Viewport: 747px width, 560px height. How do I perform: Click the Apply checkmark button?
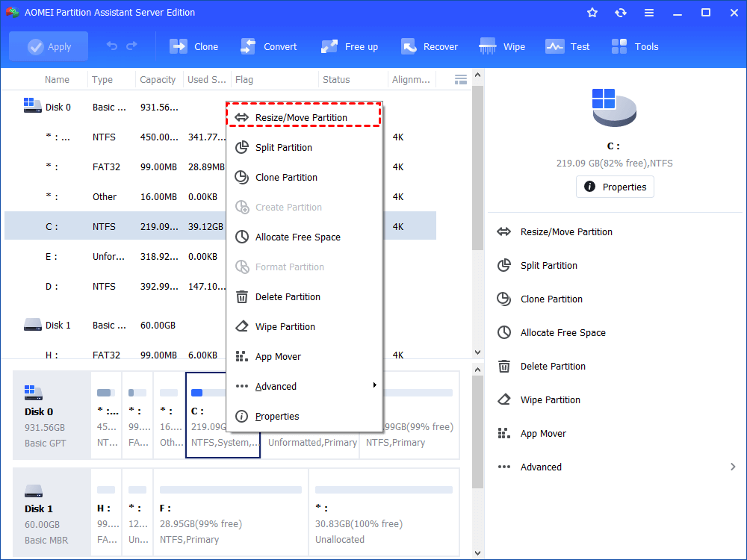49,46
